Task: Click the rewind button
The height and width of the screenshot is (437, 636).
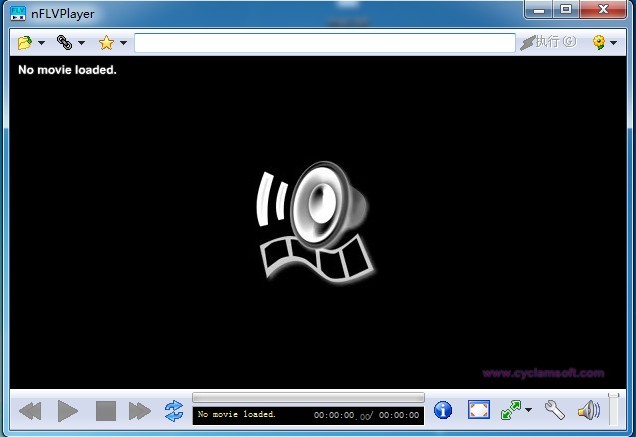Action: (x=30, y=410)
